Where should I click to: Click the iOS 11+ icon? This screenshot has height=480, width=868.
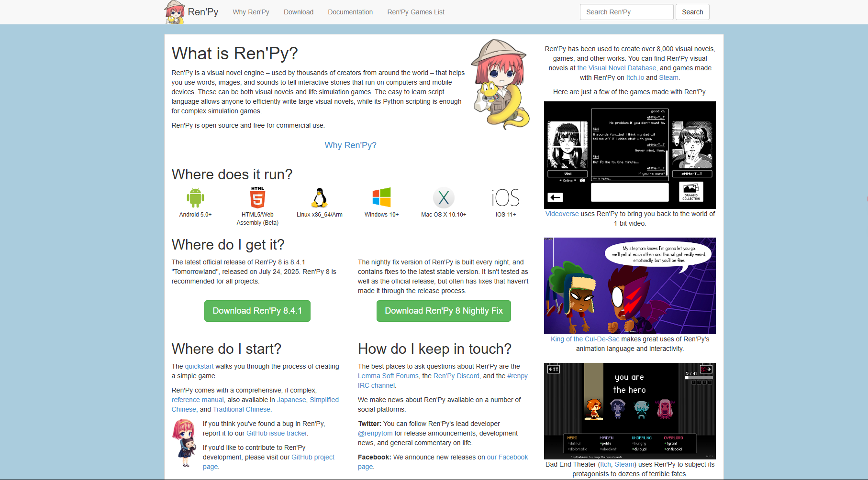[x=506, y=197]
